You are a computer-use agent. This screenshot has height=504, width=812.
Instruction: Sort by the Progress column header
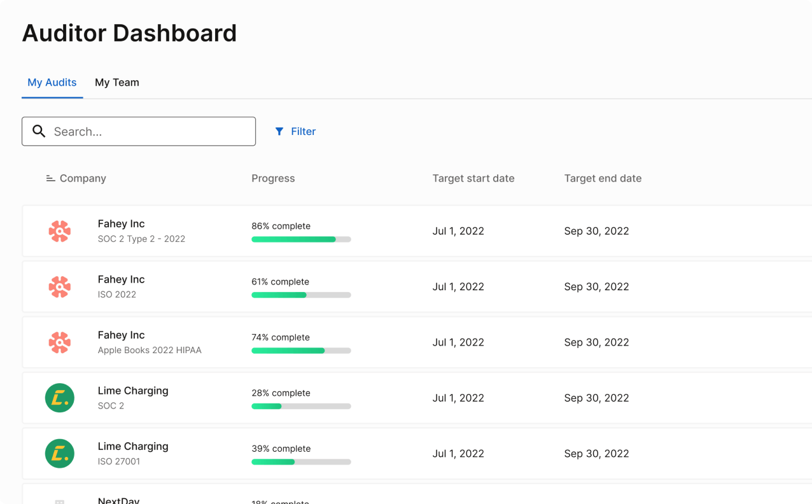tap(273, 179)
